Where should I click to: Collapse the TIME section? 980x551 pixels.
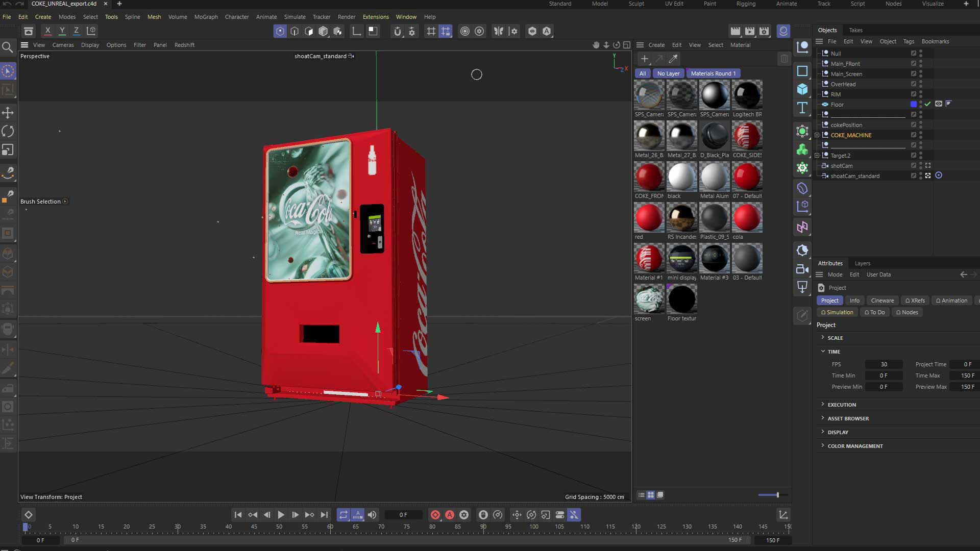(823, 352)
